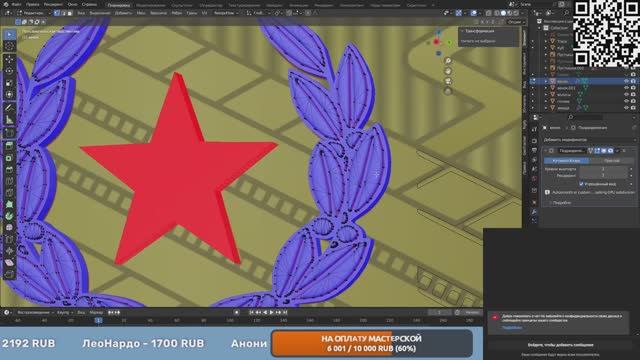Screen dimensions: 640x360
Task: Expand the венок.001 outliner row arrow
Action: (x=547, y=88)
